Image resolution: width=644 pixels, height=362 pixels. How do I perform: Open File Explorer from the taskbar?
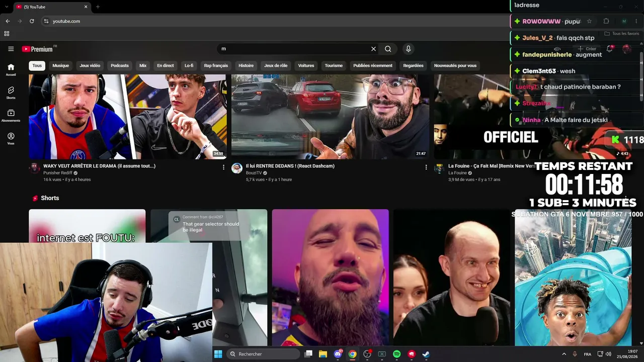323,354
